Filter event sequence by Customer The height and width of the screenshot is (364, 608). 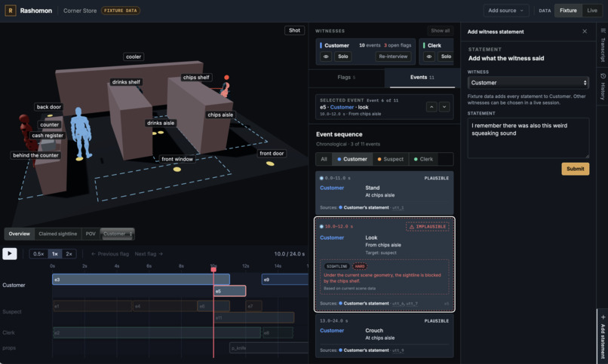tap(352, 159)
